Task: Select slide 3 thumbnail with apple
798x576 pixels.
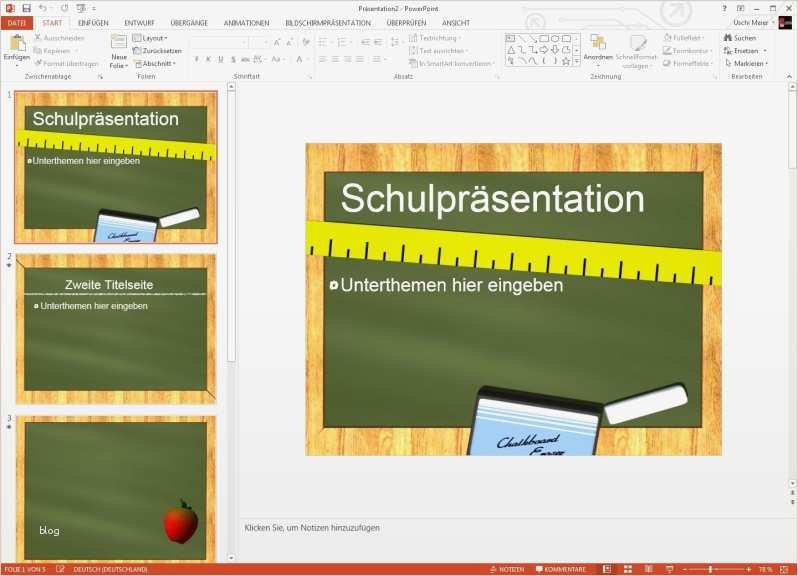Action: coord(116,489)
